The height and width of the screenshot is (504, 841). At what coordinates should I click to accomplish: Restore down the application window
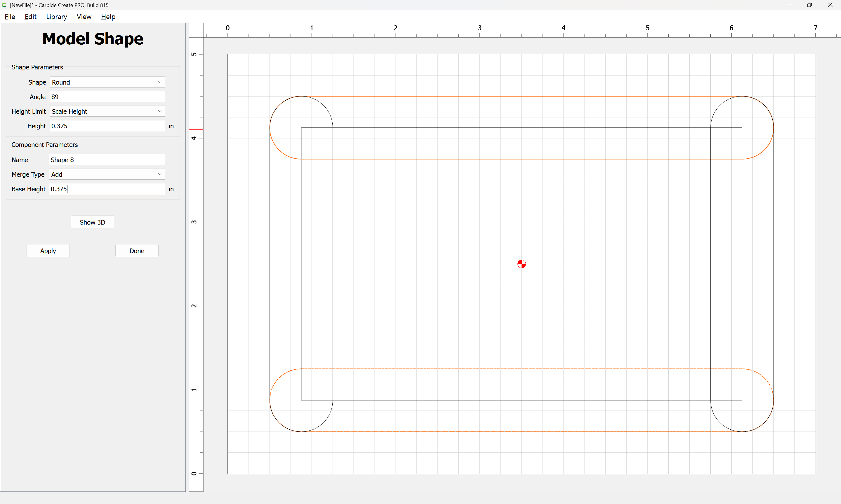tap(809, 5)
